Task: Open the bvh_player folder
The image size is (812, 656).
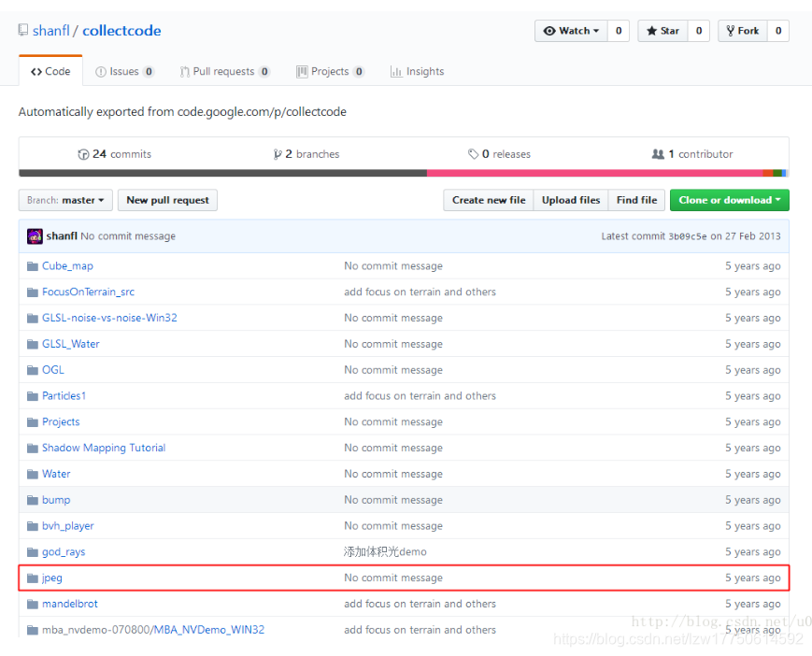Action: point(68,526)
